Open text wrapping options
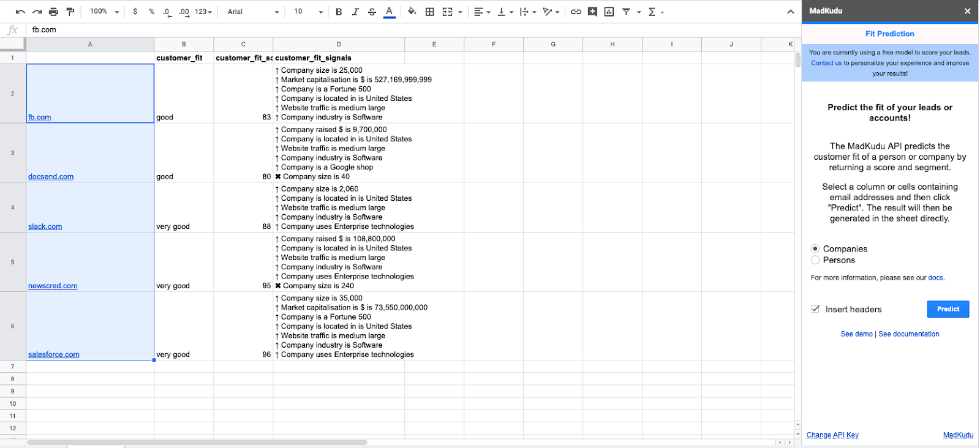The height and width of the screenshot is (448, 980). pos(527,12)
